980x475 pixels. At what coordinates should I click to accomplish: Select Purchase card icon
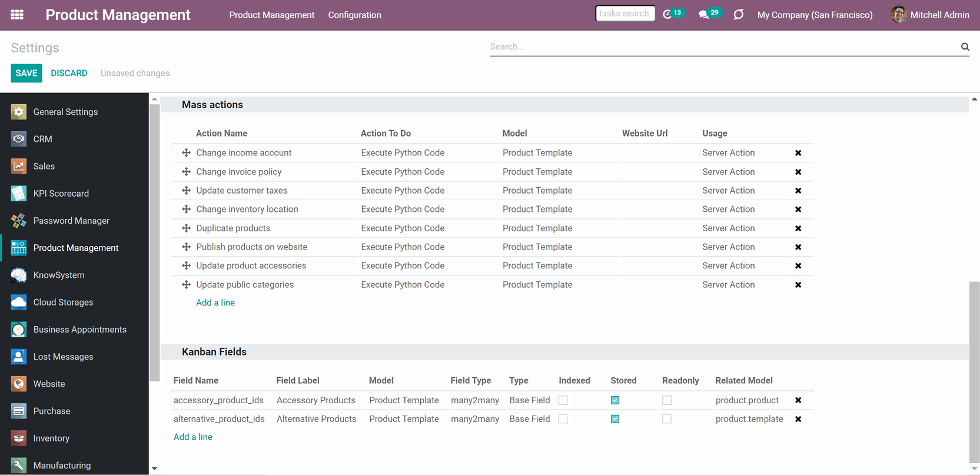click(x=19, y=411)
